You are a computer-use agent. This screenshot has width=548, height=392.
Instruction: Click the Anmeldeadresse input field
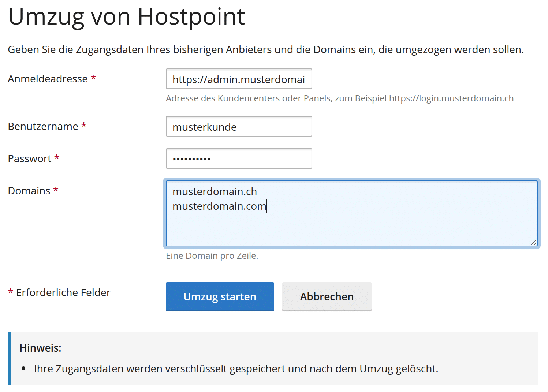(x=239, y=79)
